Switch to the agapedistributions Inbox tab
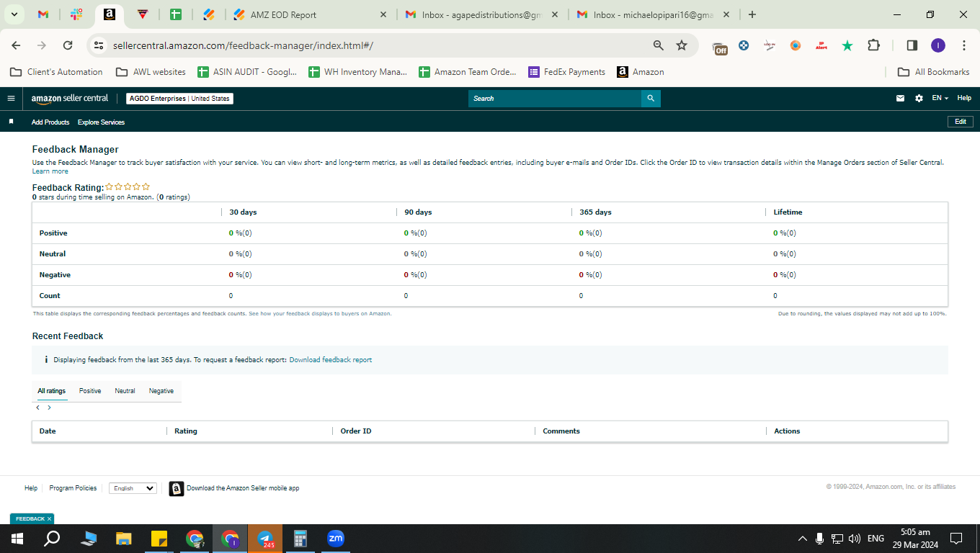 (x=481, y=14)
